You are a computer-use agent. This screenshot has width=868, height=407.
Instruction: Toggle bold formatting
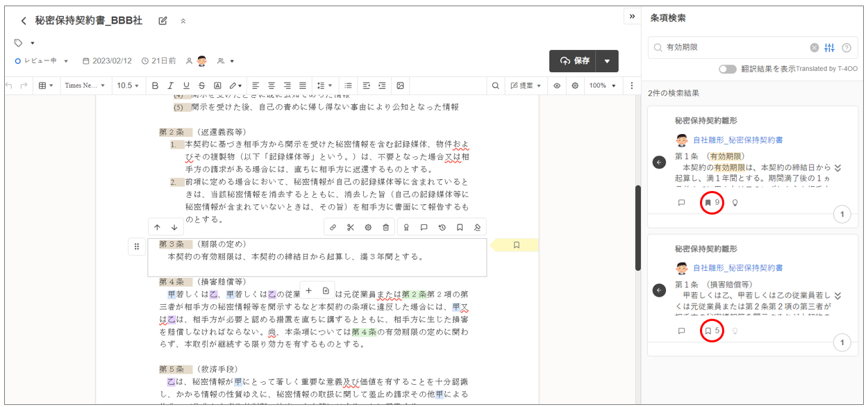156,85
